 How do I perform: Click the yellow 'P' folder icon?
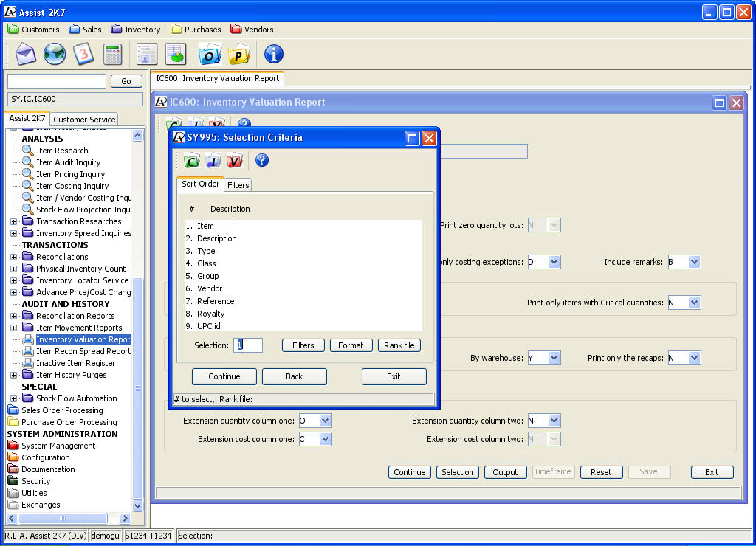pos(238,53)
